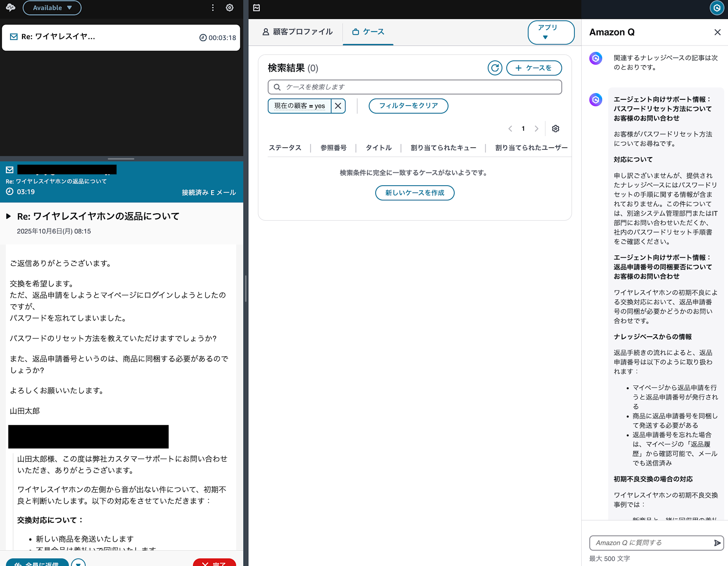The height and width of the screenshot is (566, 728).
Task: Click calendar icon in top toolbar
Action: pyautogui.click(x=256, y=8)
